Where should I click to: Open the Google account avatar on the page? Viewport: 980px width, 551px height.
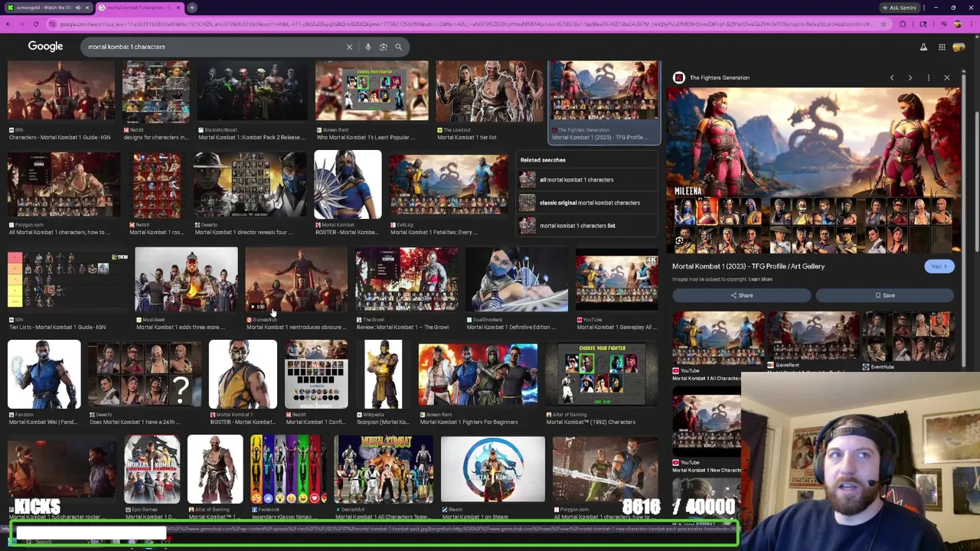959,47
